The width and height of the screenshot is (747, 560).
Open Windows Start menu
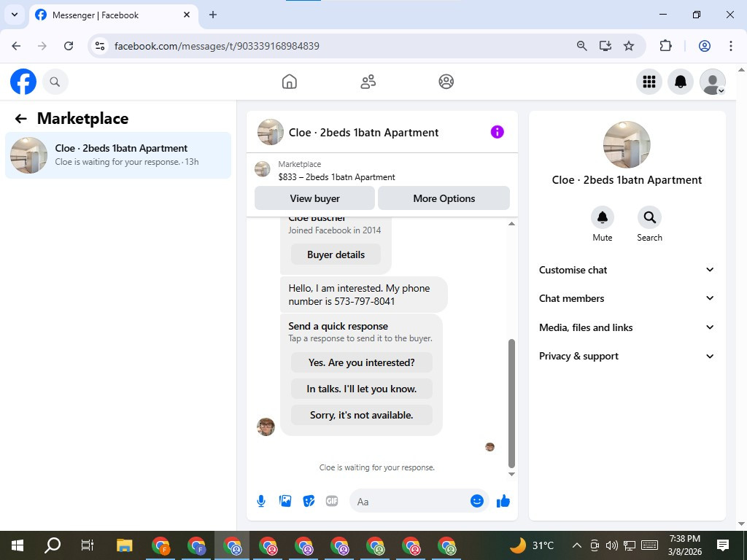pyautogui.click(x=18, y=545)
